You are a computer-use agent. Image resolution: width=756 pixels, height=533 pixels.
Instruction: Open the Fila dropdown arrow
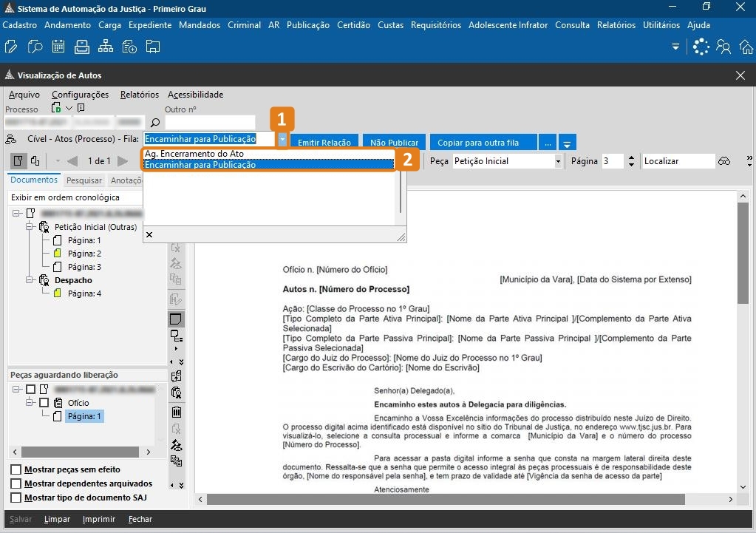(x=282, y=139)
